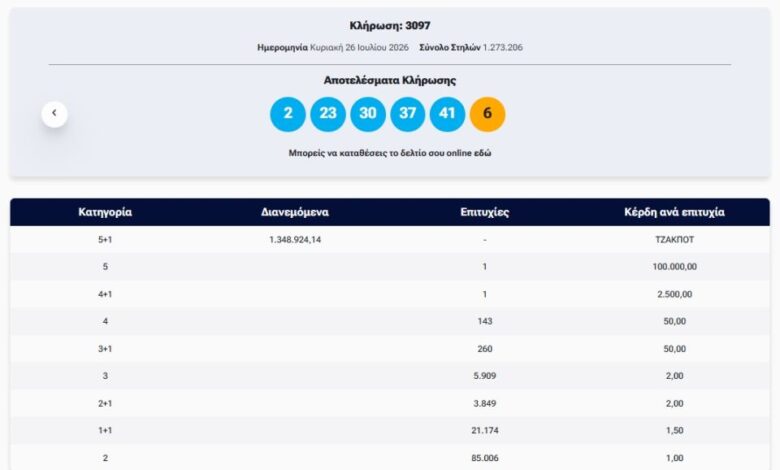This screenshot has height=470, width=780.
Task: Click the 21.174 successes cell
Action: (x=485, y=430)
